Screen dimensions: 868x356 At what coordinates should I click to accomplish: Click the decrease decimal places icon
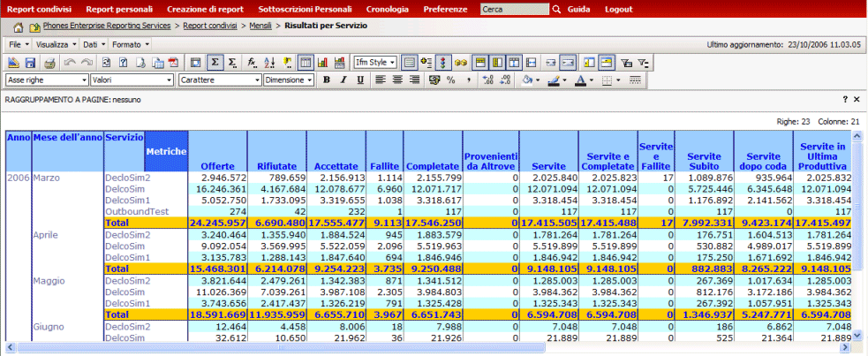point(505,80)
